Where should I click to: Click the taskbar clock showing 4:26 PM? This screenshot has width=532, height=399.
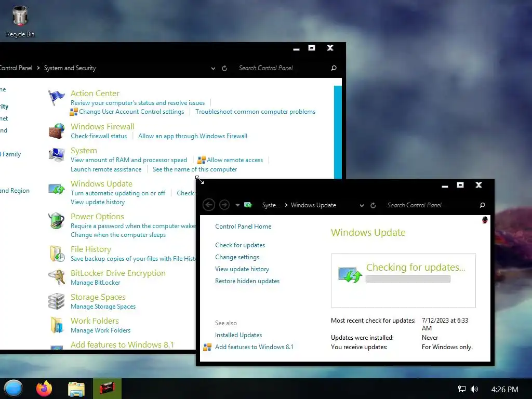504,389
